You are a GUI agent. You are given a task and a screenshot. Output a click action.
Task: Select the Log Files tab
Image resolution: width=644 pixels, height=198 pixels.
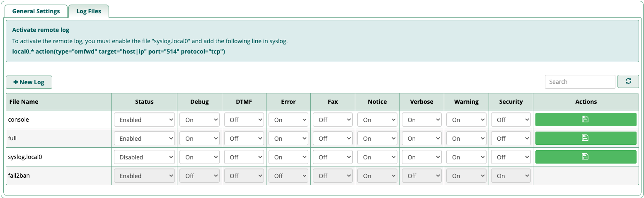pyautogui.click(x=89, y=11)
